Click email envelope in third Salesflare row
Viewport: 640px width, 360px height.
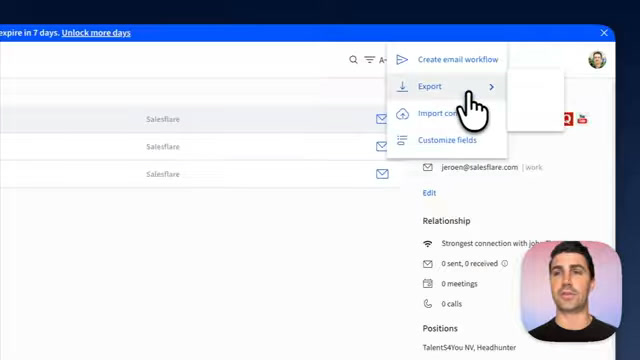pyautogui.click(x=382, y=174)
